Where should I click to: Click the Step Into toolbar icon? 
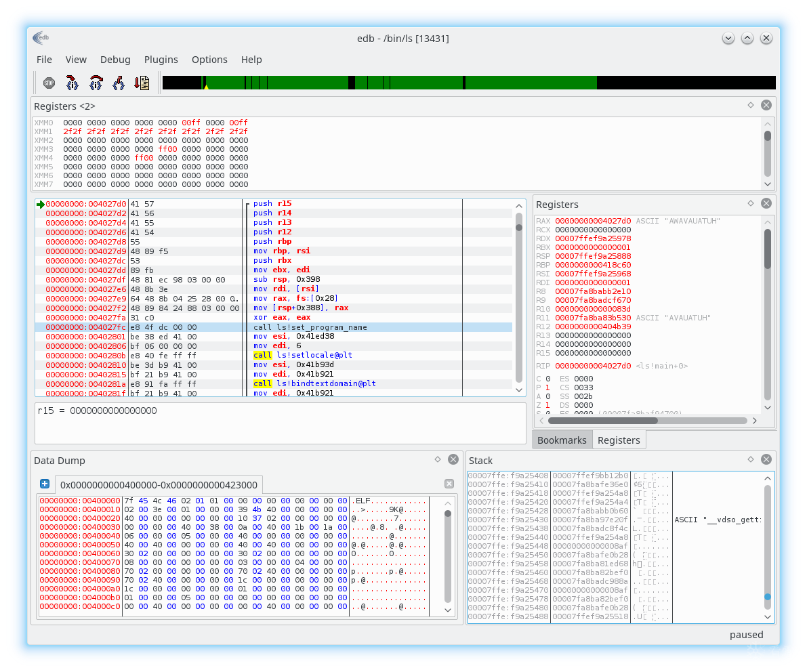(72, 83)
